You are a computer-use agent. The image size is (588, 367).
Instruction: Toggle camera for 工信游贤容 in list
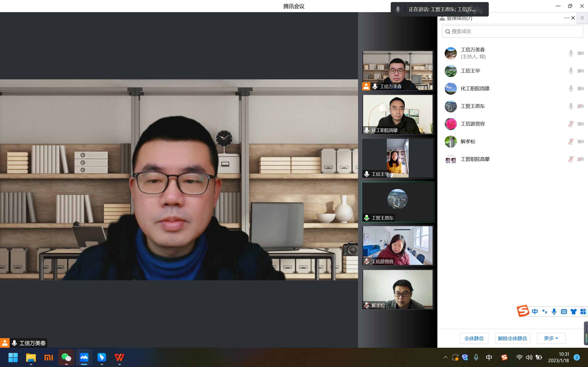(580, 123)
